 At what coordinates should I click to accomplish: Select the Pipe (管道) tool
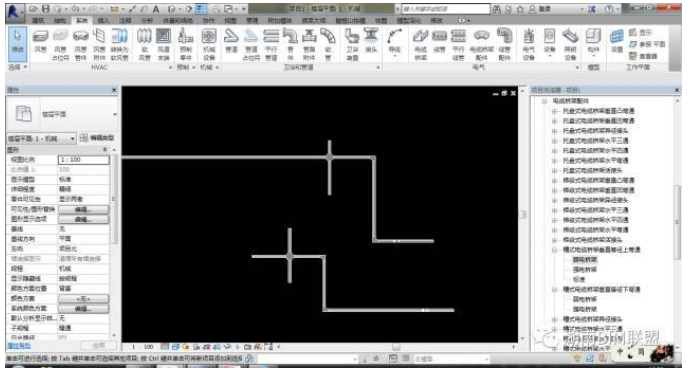231,41
